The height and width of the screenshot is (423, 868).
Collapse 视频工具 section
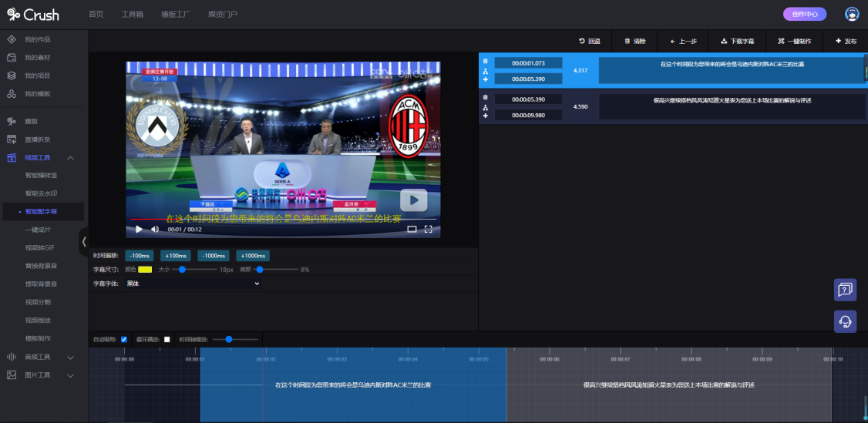70,158
